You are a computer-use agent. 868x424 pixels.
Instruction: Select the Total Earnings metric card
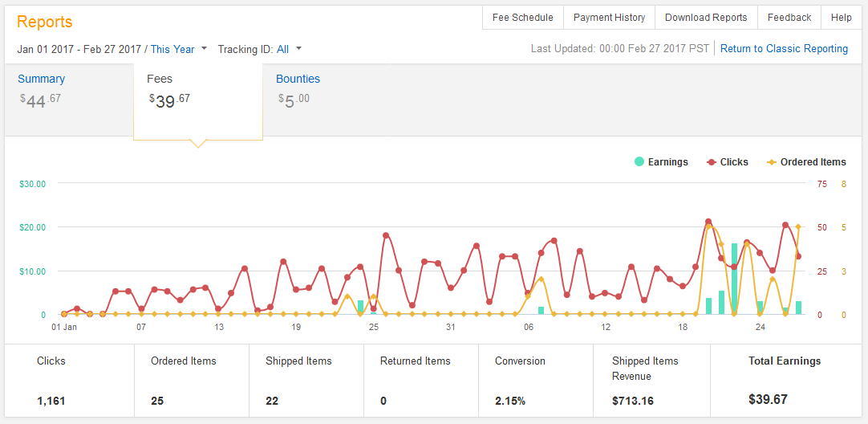point(786,381)
